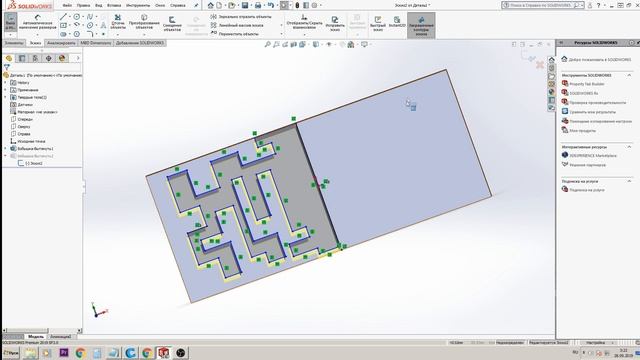This screenshot has width=640, height=360.
Task: Click the Rebuild traffic light icon
Action: pyautogui.click(x=297, y=5)
